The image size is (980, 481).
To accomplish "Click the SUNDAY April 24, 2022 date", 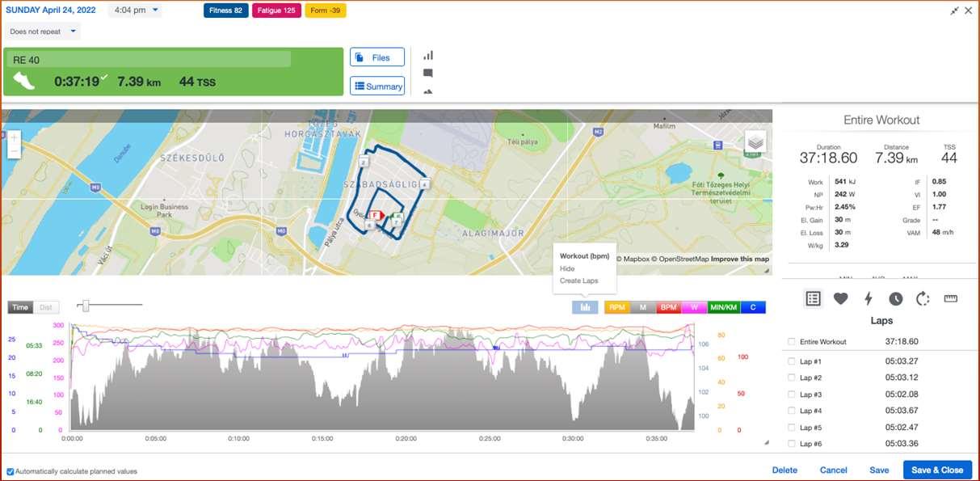I will (51, 11).
